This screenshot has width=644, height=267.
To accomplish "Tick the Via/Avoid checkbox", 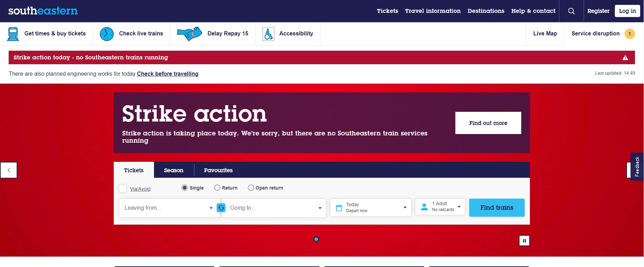I will point(123,189).
